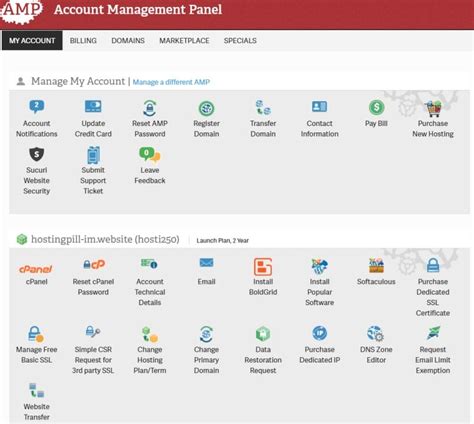Click Change Hosting Plan/Term icon
Viewport: 474px width, 424px height.
(x=150, y=334)
